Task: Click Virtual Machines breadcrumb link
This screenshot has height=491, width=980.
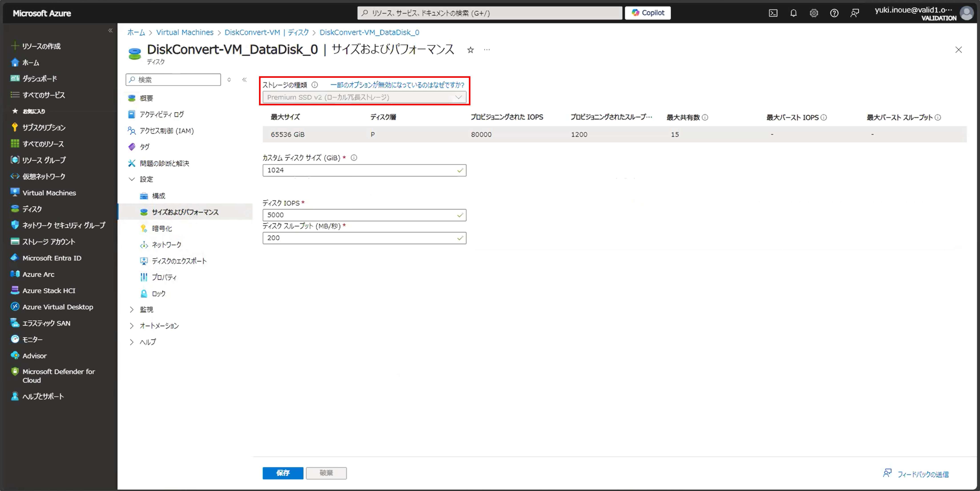Action: point(185,32)
